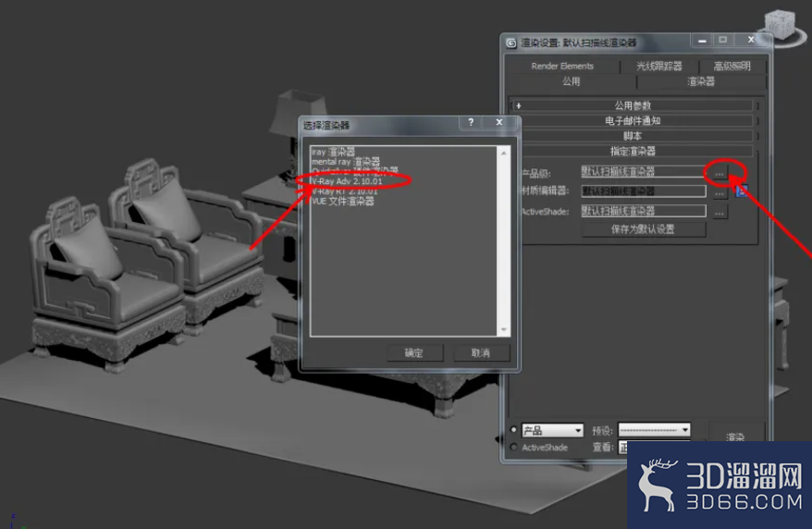Screen dimensions: 812x529
Task: Click the 渲染 render button
Action: [735, 434]
